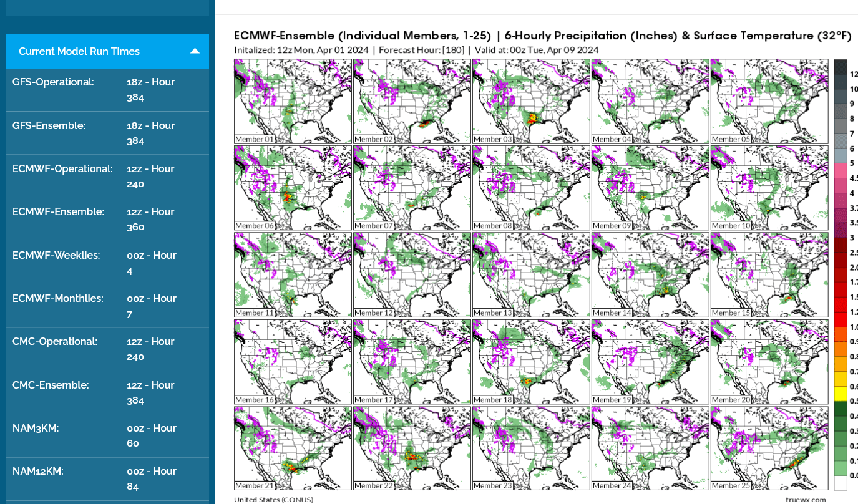Select the NAM3KM model row

[x=107, y=435]
